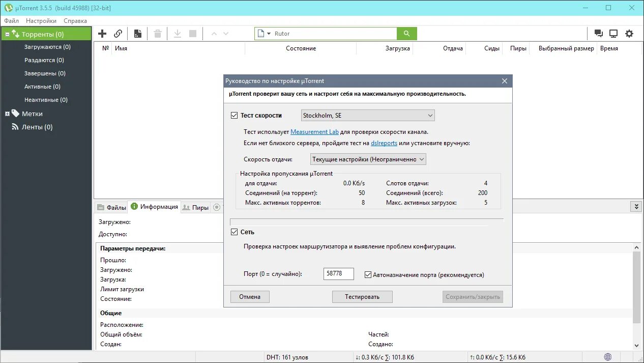Click the Rutor search input field

pyautogui.click(x=334, y=34)
